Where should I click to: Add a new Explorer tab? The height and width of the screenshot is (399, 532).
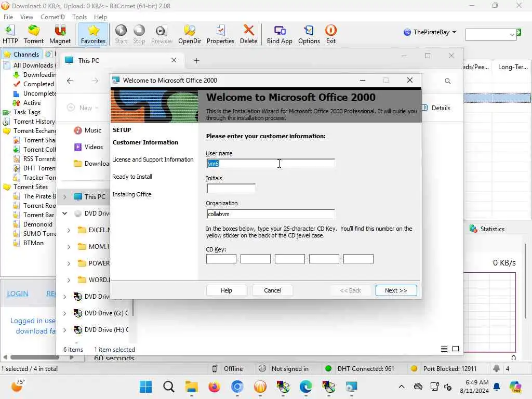coord(196,61)
